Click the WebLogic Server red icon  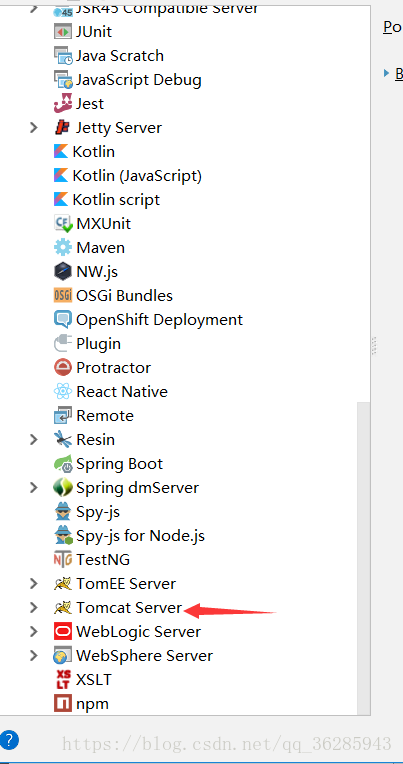point(63,631)
